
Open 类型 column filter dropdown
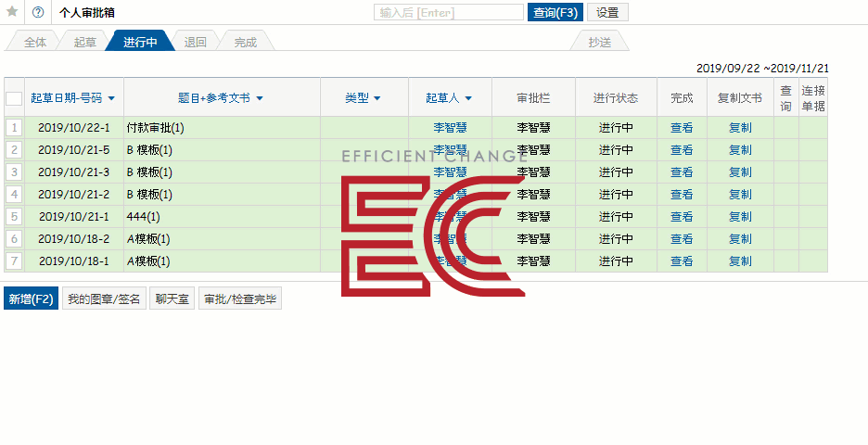point(377,98)
